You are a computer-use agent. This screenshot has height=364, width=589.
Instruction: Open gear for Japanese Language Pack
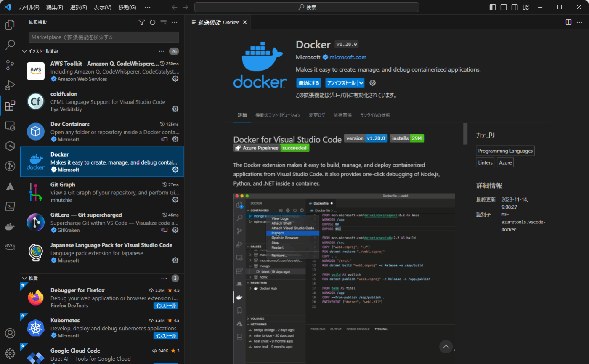pos(175,260)
